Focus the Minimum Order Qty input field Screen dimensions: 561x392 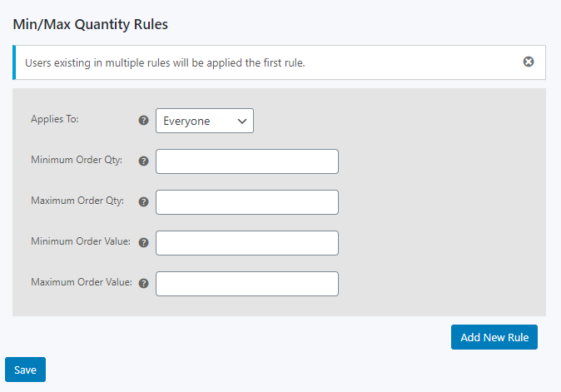(247, 161)
